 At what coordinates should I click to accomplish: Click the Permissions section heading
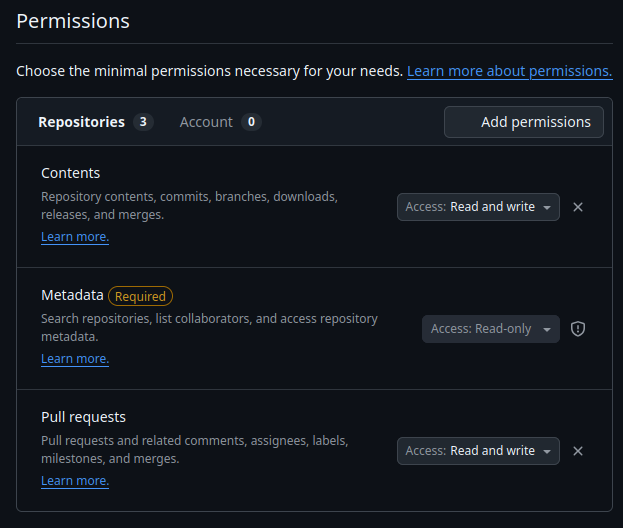click(73, 20)
